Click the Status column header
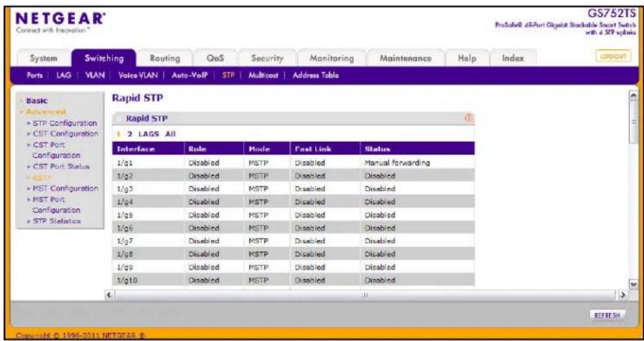 (417, 149)
